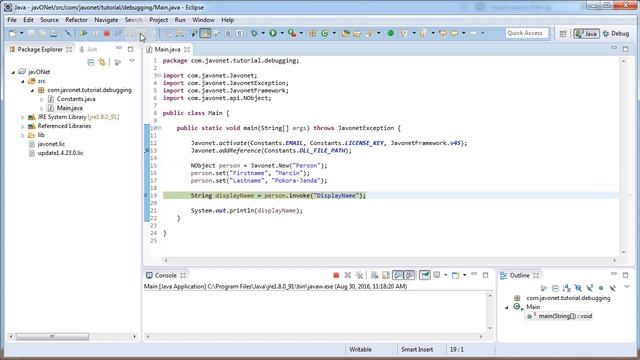Viewport: 640px width, 360px height.
Task: Expand the lib folder node
Action: point(23,135)
